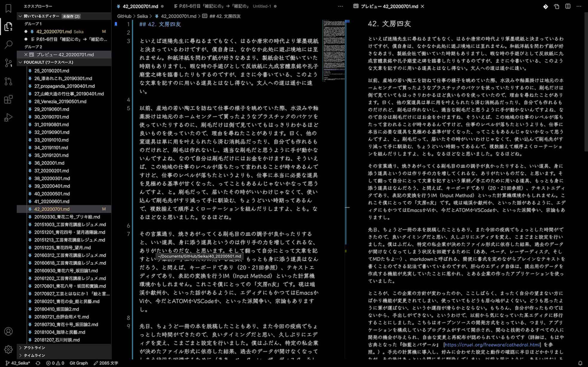Click 42_20200701.md in the breadcrumb
Image resolution: width=588 pixels, height=367 pixels.
coord(178,16)
